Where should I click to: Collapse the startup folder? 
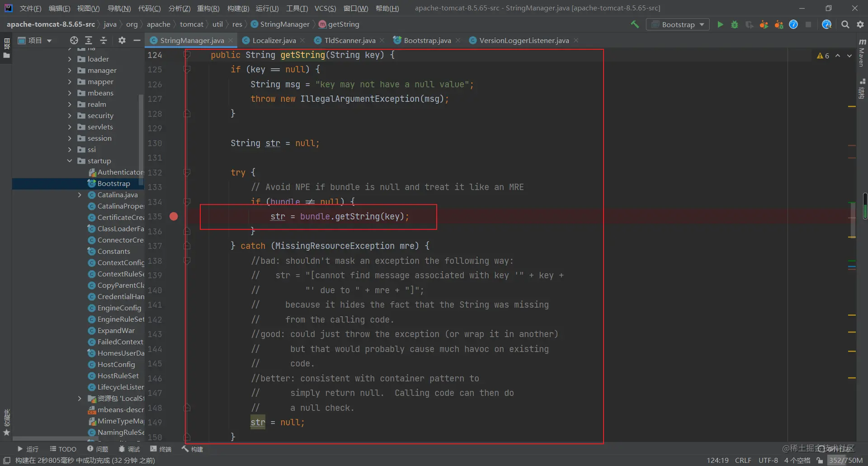70,161
